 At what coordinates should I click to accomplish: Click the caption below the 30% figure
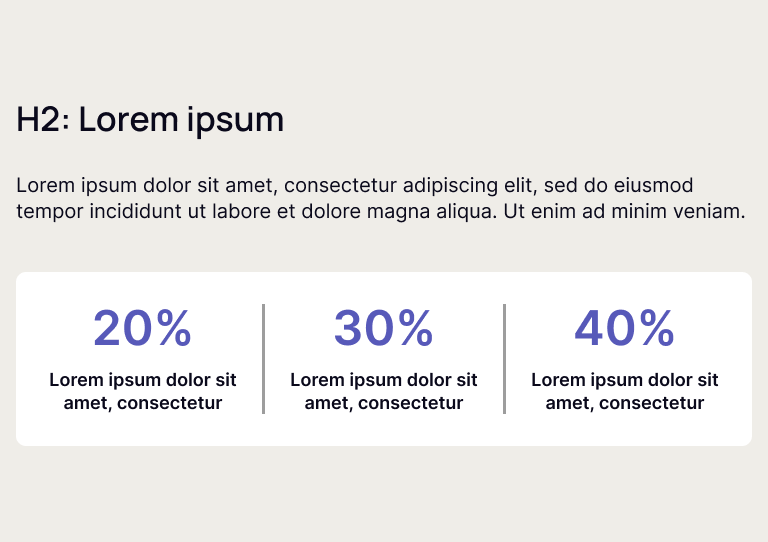point(384,392)
